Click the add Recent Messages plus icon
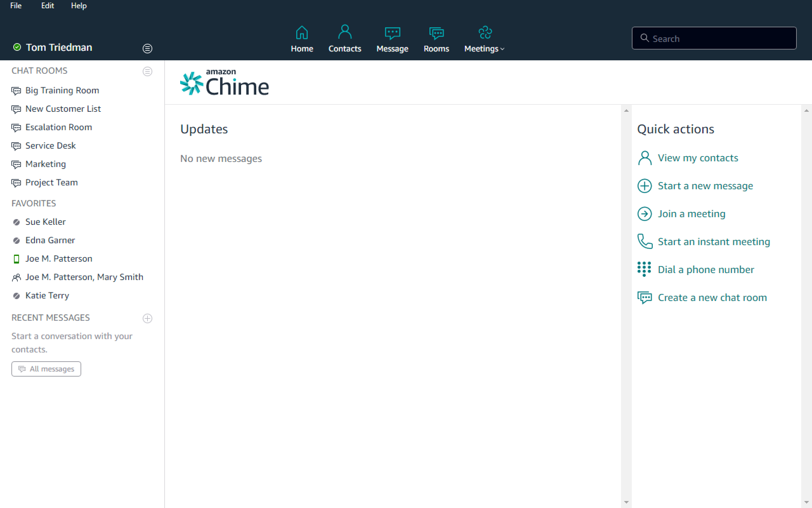Screen dimensions: 812x508 (x=147, y=318)
